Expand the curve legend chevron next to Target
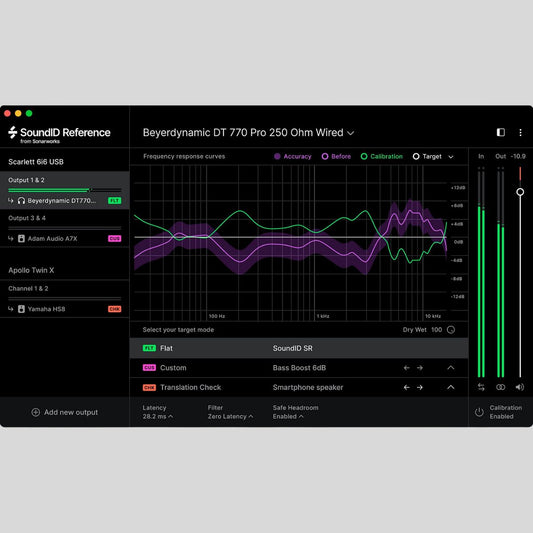 pyautogui.click(x=451, y=157)
